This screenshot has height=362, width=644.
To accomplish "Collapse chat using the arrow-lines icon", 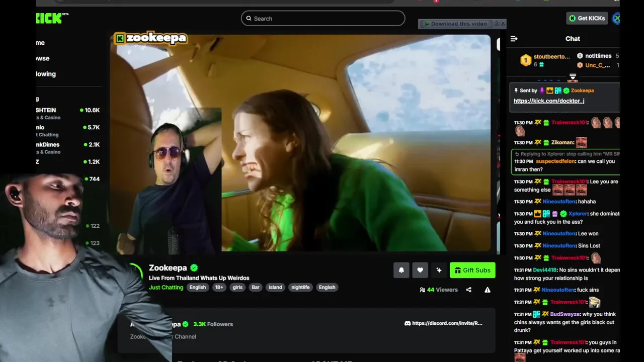I will [x=514, y=39].
